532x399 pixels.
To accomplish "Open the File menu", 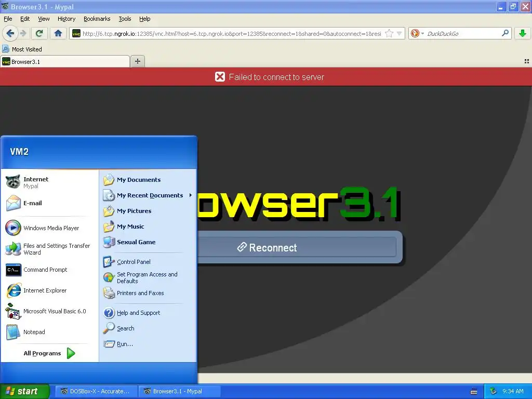I will (x=8, y=19).
